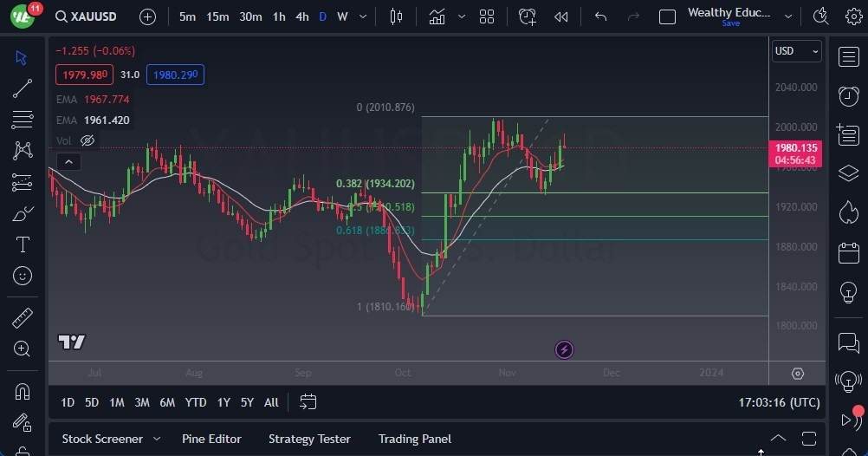This screenshot has height=456, width=868.
Task: Click the chart settings gear icon
Action: [x=797, y=374]
